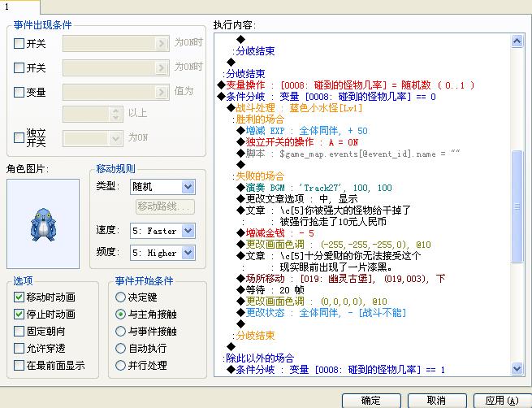Uncheck 移动时动画 option
This screenshot has height=408, width=532.
19,297
